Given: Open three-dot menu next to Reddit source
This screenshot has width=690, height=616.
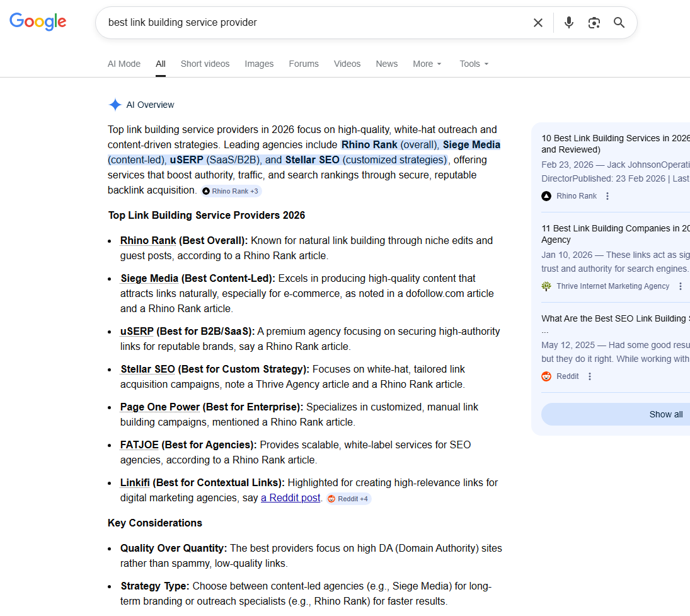Looking at the screenshot, I should pos(590,376).
